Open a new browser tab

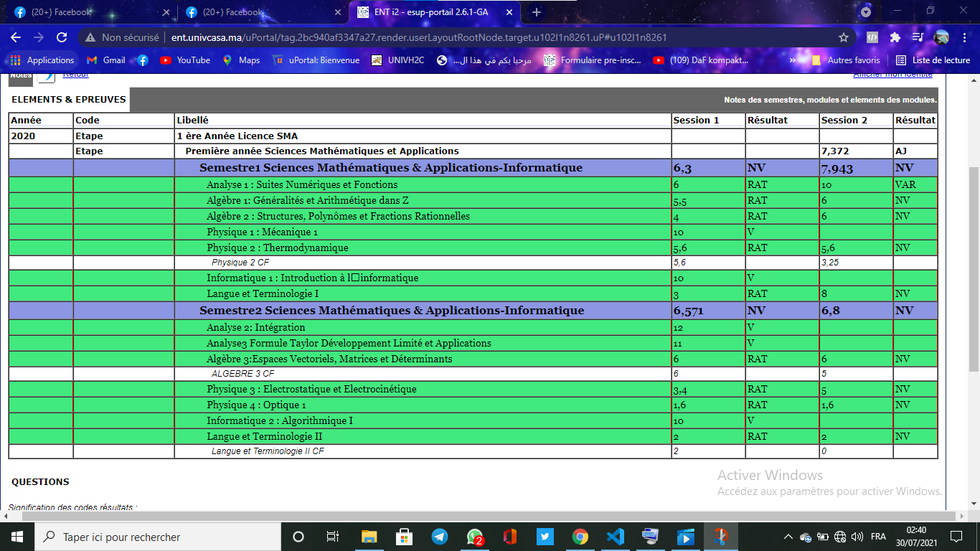[x=537, y=12]
